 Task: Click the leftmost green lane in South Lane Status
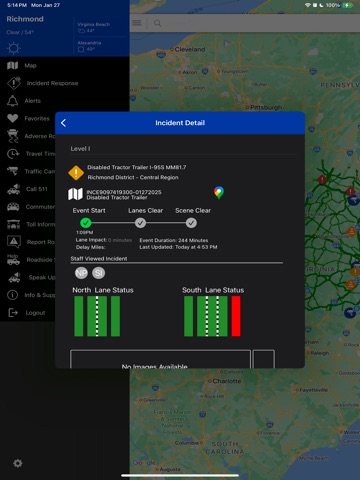[x=188, y=316]
